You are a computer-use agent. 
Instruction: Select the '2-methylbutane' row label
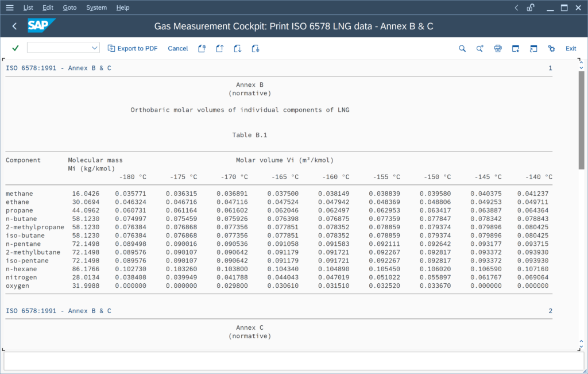point(33,252)
